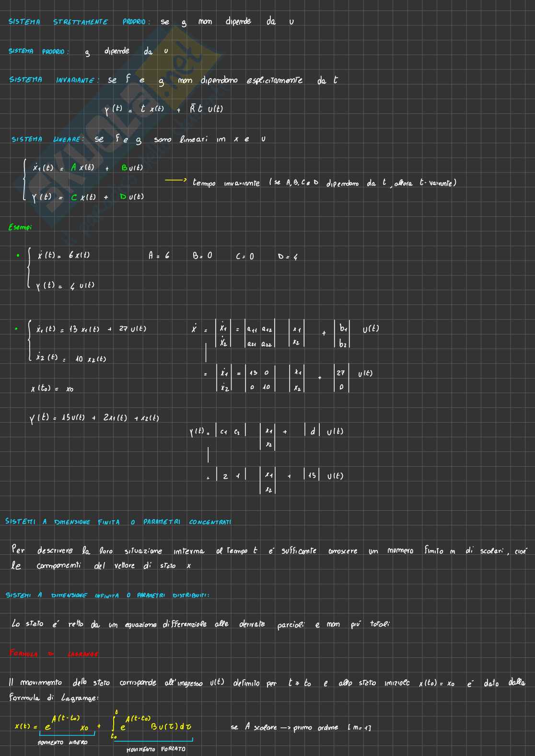Click the yellow arrow before 'tempo invariante'
This screenshot has height=756, width=535.
[175, 180]
